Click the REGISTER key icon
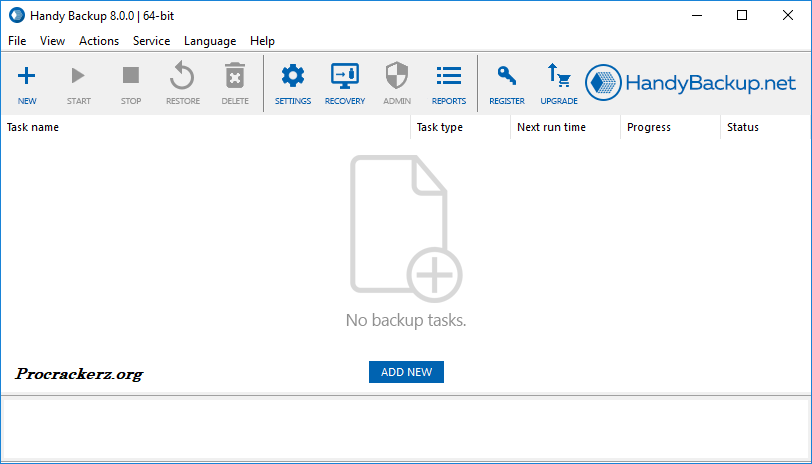 [x=506, y=76]
